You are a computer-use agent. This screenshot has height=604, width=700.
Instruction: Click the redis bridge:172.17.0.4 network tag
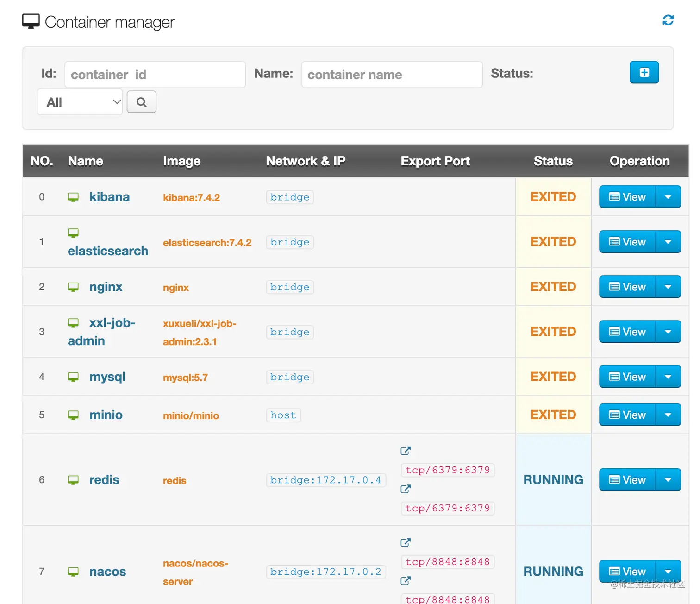(x=325, y=480)
